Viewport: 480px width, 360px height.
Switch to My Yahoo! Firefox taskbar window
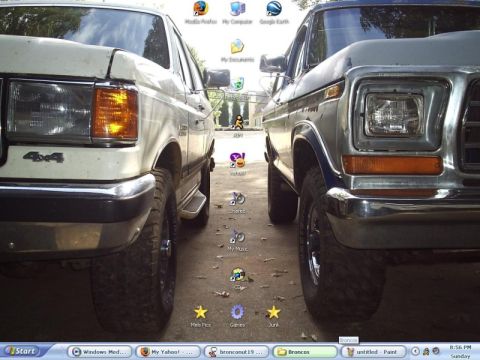pyautogui.click(x=168, y=352)
